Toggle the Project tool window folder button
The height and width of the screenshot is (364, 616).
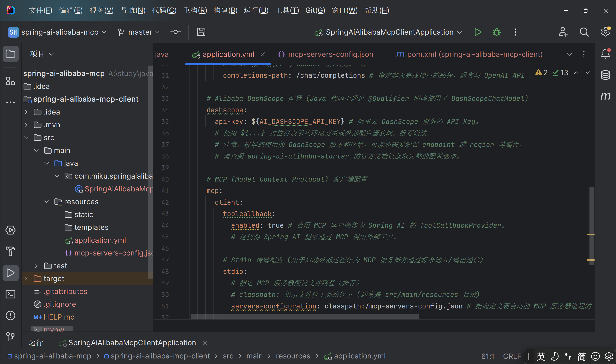[x=10, y=54]
